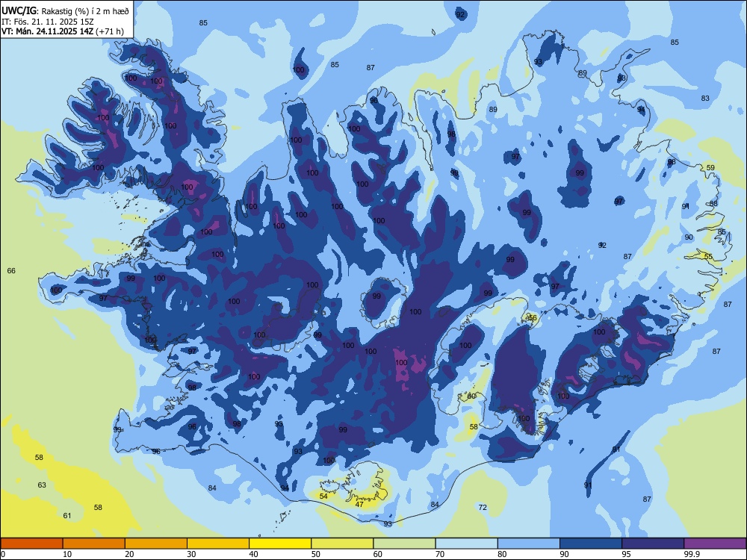
Task: Select the bright yellow 40–50 legend swatch
Action: click(280, 544)
